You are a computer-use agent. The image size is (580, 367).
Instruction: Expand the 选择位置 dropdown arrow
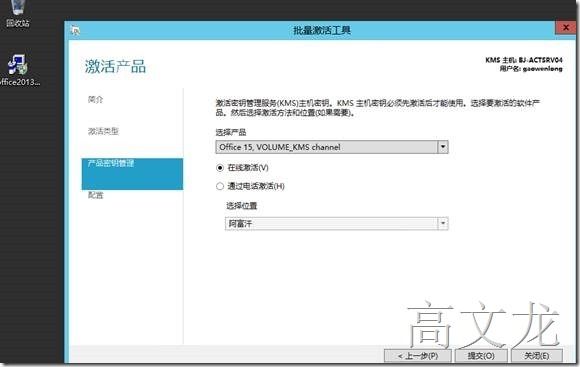pyautogui.click(x=443, y=223)
